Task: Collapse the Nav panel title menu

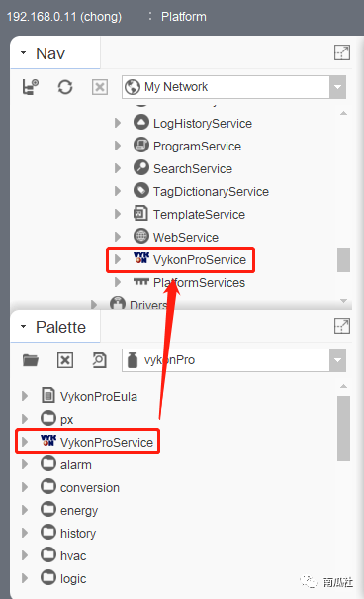Action: pos(24,52)
